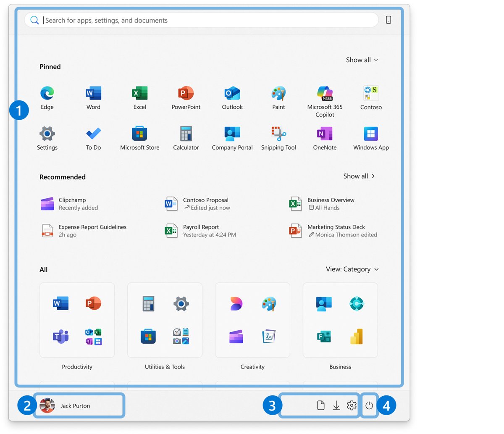The width and height of the screenshot is (504, 434).
Task: Launch Company Portal
Action: tap(232, 134)
